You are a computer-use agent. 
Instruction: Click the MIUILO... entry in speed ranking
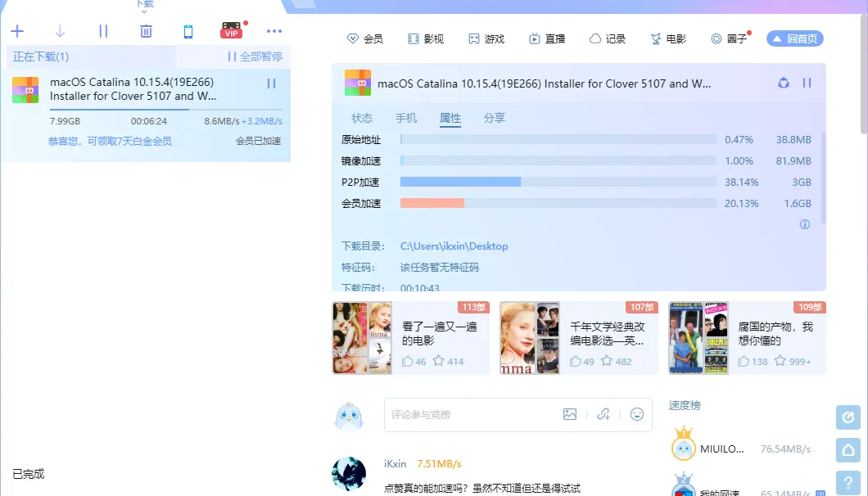[x=722, y=449]
